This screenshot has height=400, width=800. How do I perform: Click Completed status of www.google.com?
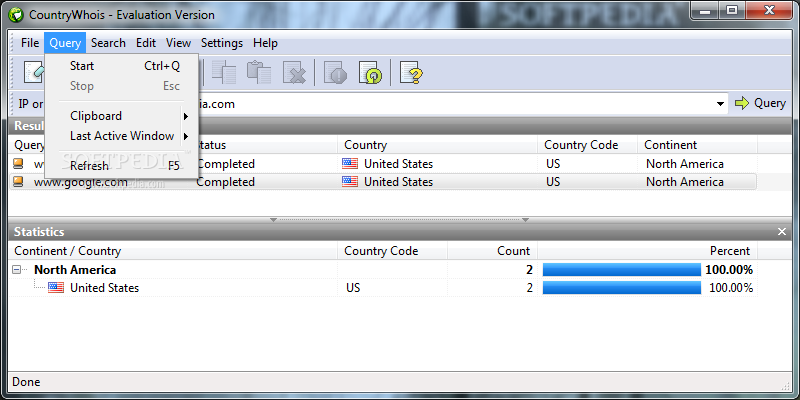click(226, 182)
